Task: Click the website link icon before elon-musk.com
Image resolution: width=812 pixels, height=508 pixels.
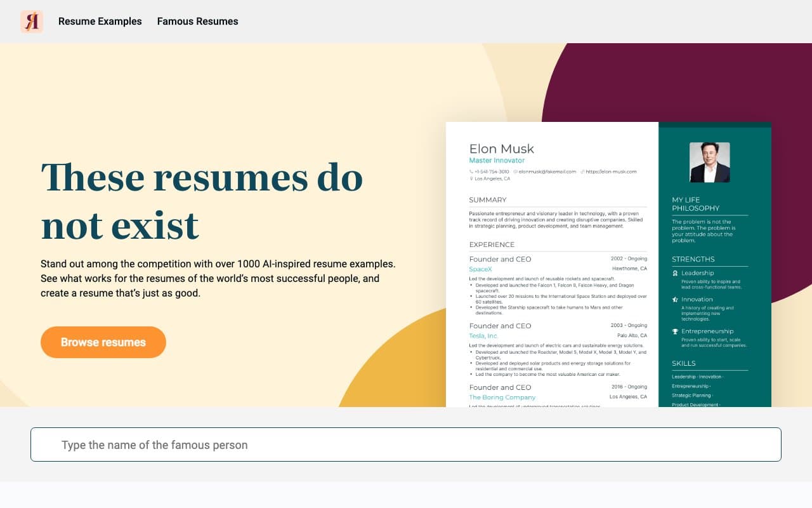Action: [x=582, y=171]
